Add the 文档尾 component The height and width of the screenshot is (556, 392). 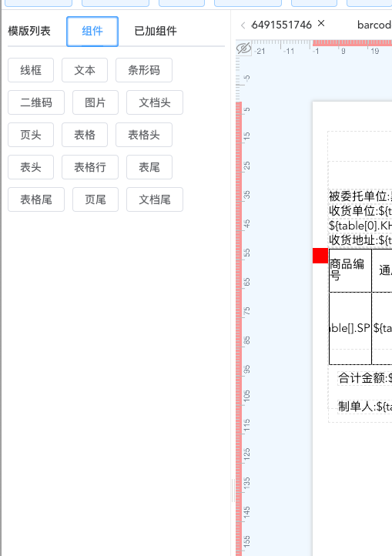155,199
